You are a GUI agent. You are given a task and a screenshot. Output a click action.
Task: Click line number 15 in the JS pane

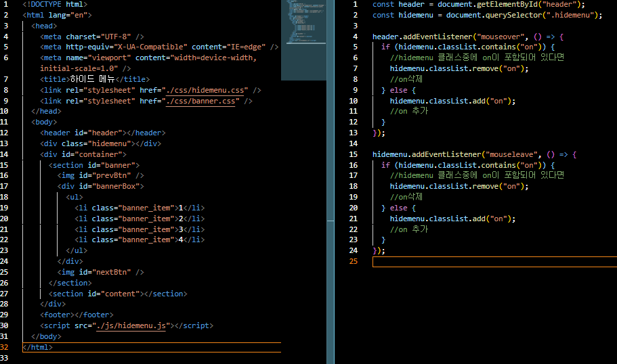(x=354, y=154)
